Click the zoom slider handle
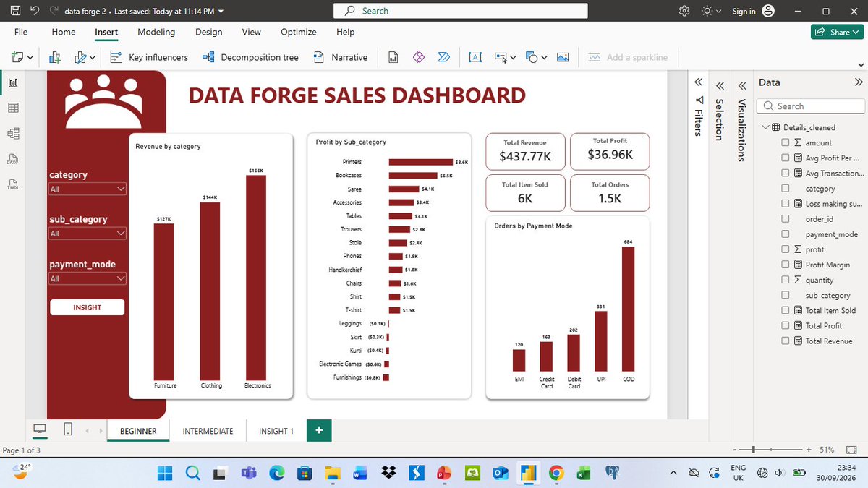Screen dimensions: 868x488 coord(754,450)
